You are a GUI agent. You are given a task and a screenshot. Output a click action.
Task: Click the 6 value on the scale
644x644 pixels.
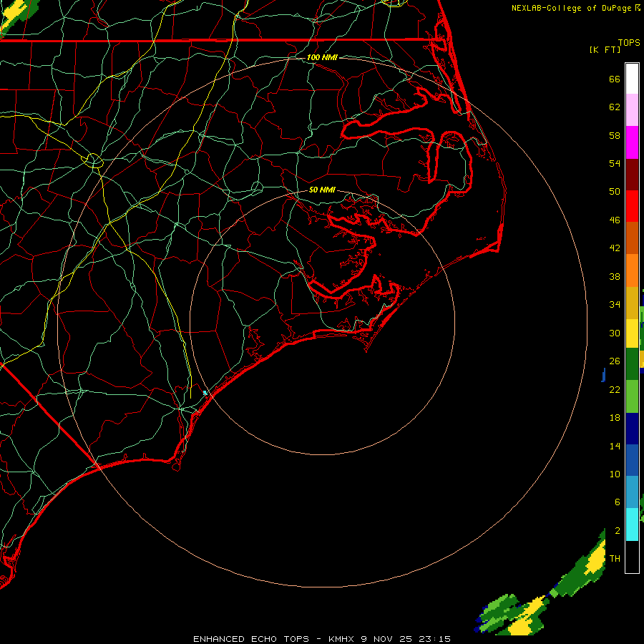pyautogui.click(x=618, y=502)
